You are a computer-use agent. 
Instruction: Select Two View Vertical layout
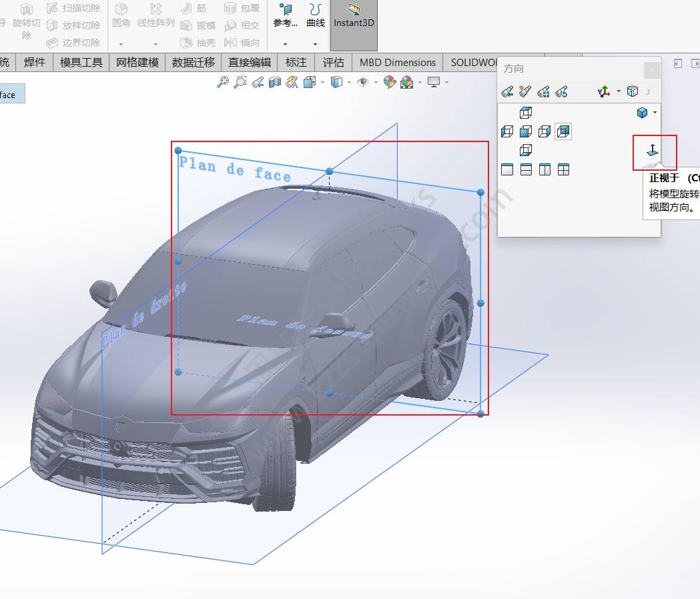click(545, 169)
